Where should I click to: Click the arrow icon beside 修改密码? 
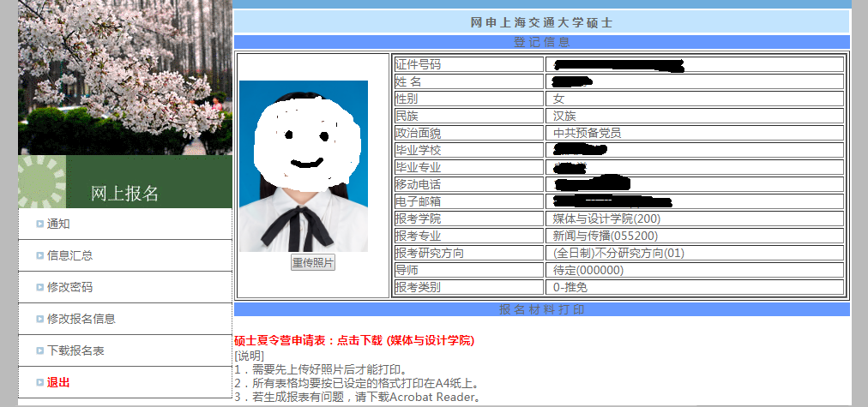(39, 287)
